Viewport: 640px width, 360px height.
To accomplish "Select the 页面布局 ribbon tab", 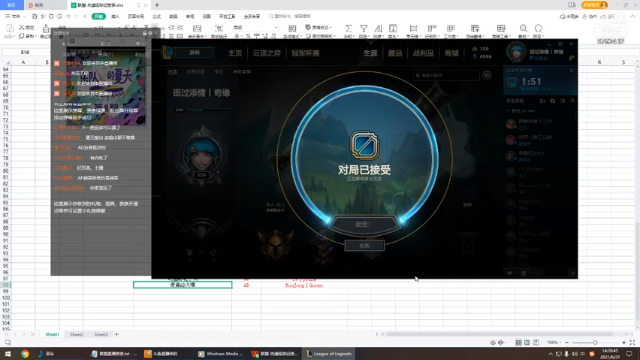I will 136,16.
